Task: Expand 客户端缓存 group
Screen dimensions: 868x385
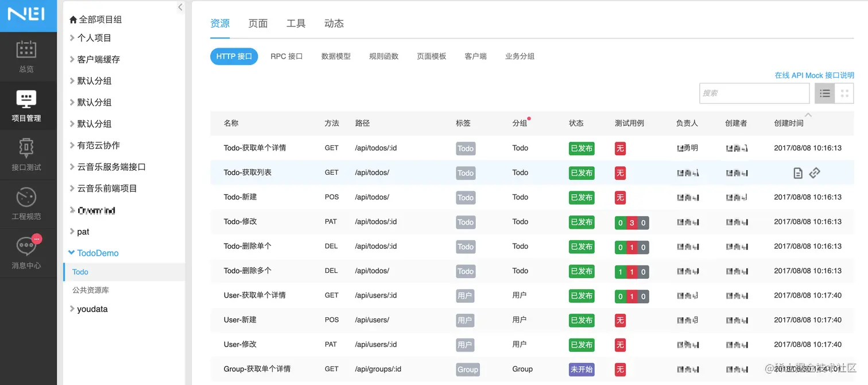Action: [x=72, y=59]
